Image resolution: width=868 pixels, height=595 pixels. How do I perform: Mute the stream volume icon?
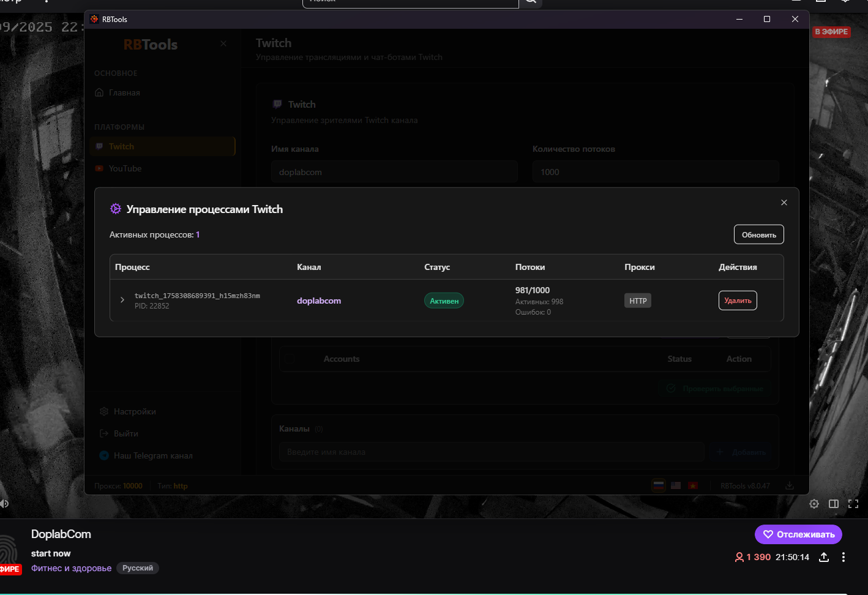tap(4, 504)
